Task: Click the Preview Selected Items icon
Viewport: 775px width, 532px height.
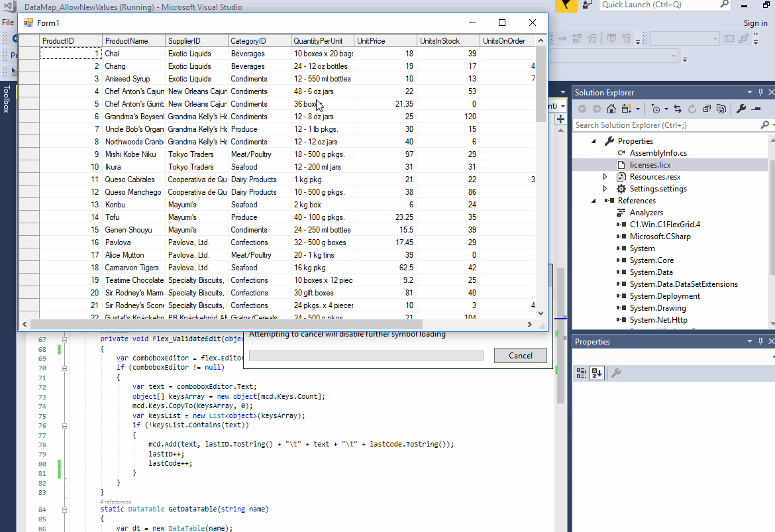Action: [756, 109]
